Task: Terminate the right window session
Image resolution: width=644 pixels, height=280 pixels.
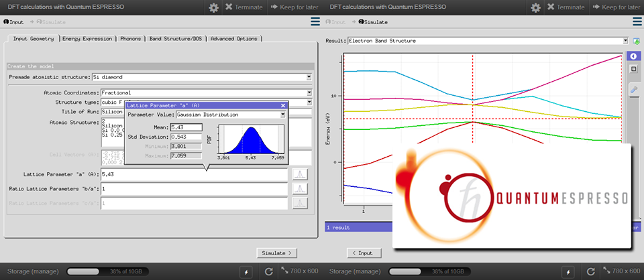Action: click(566, 7)
